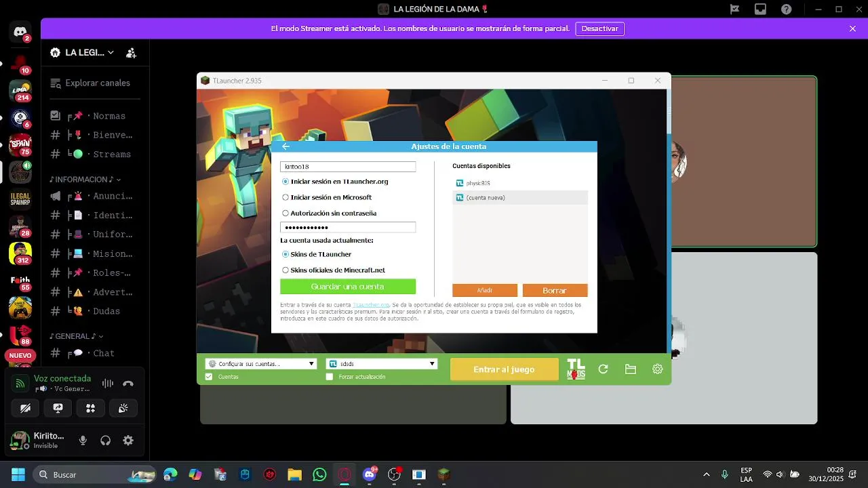Open the Dudas channel
Viewport: 868px width, 488px height.
95,311
